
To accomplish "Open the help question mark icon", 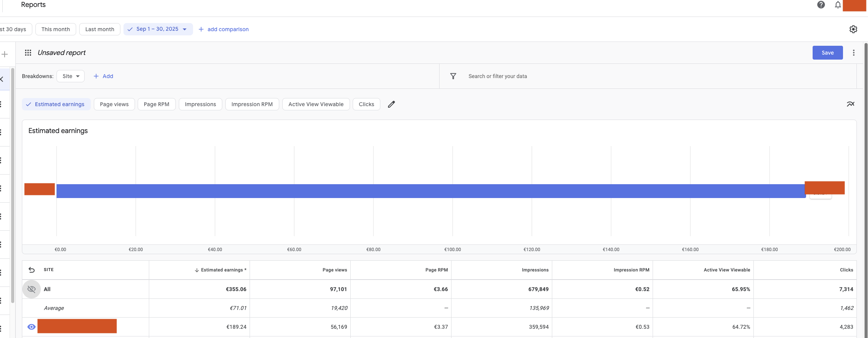I will pyautogui.click(x=821, y=5).
